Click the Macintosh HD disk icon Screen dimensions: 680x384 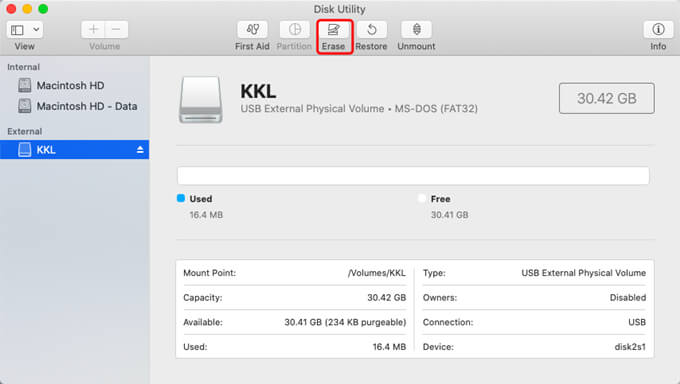[25, 85]
